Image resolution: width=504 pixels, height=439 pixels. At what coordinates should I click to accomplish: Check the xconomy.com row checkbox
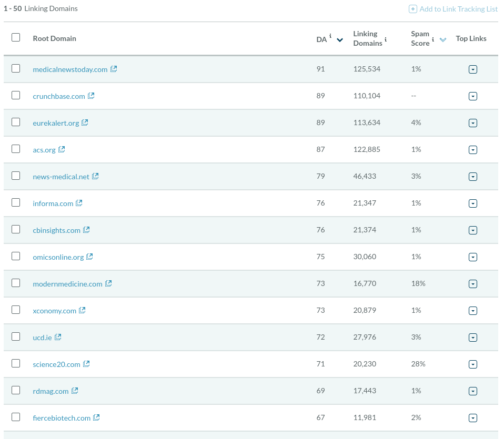pyautogui.click(x=16, y=310)
